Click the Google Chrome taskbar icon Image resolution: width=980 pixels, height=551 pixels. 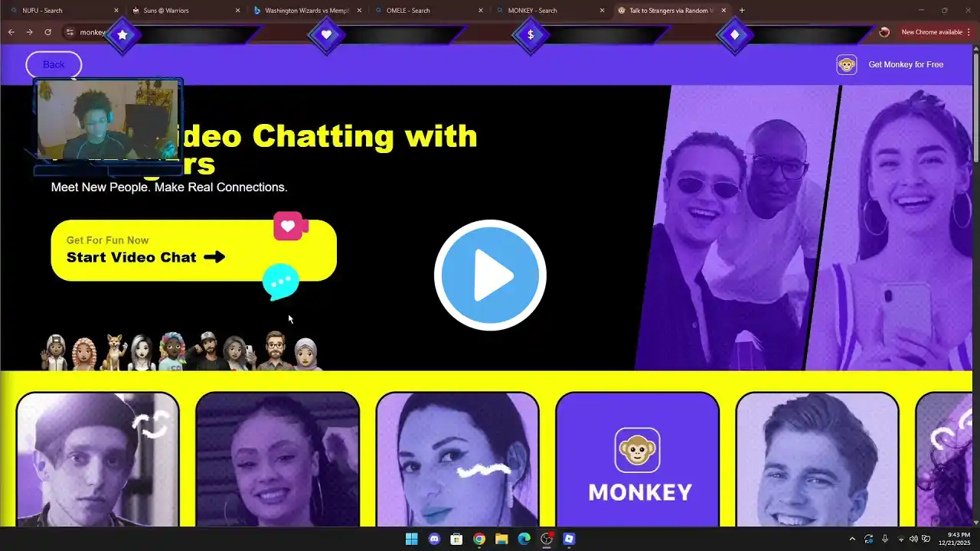coord(479,539)
